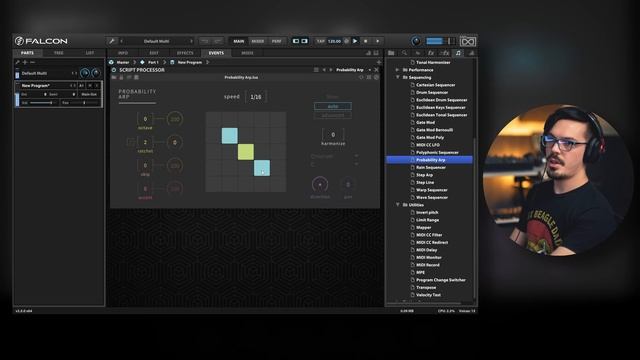This screenshot has height=360, width=640.
Task: Select Euclidean Drum Sequencer preset
Action: tap(441, 100)
